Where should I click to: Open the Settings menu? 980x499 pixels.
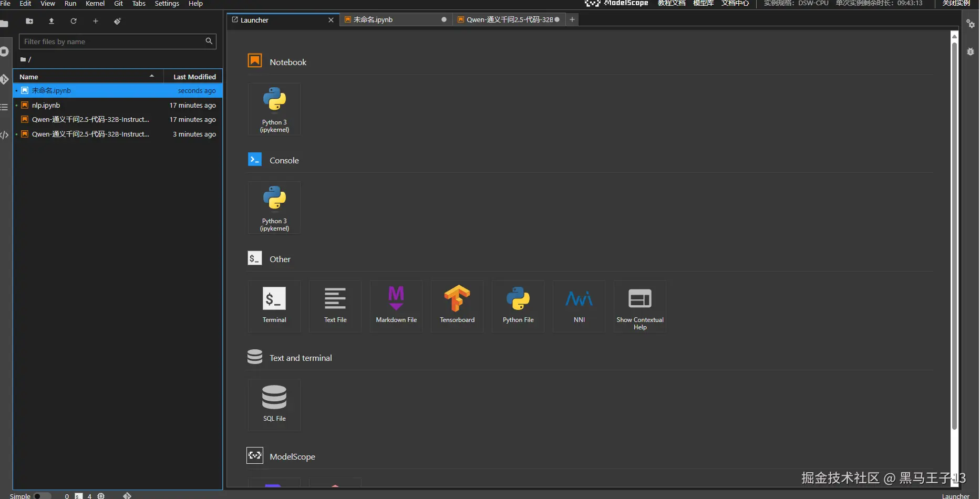point(167,4)
